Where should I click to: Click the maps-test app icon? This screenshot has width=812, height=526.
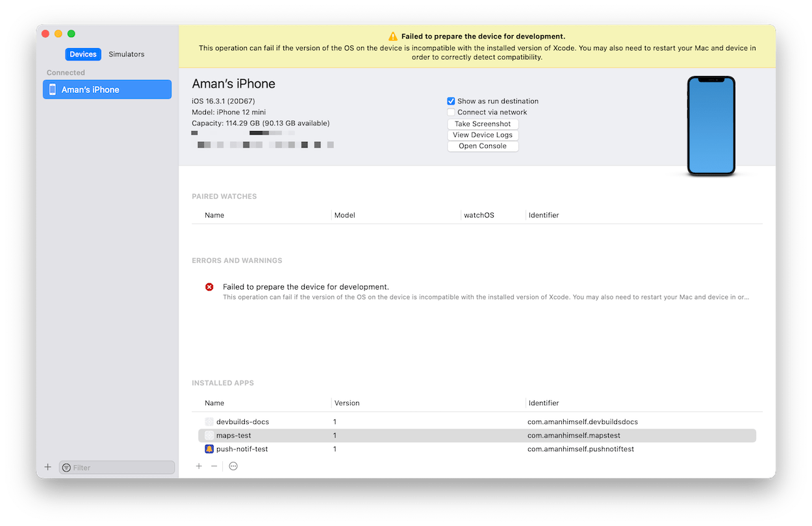click(209, 435)
